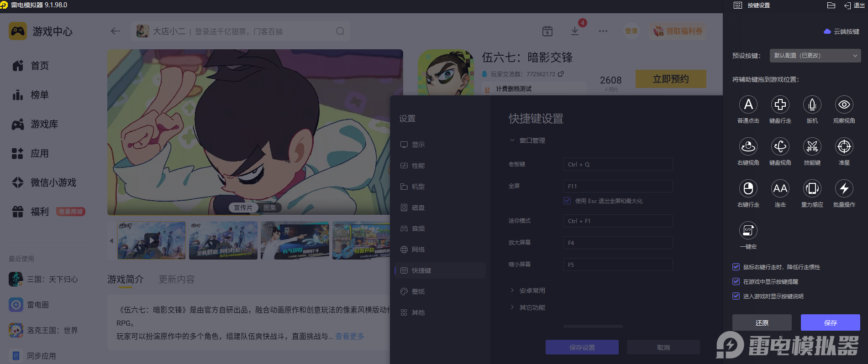
Task: Open 云端按键 cloud key mappings
Action: 842,31
